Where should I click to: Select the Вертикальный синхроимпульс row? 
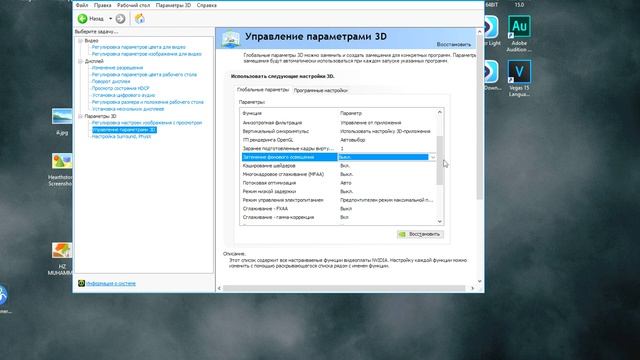pyautogui.click(x=339, y=131)
